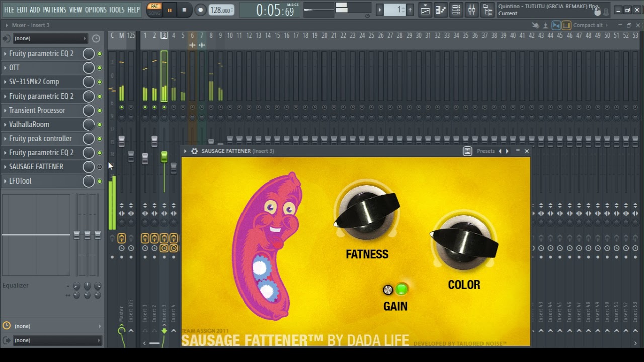Expand the LFOTool slot menu arrow
Viewport: 644px width, 362px height.
tap(5, 181)
